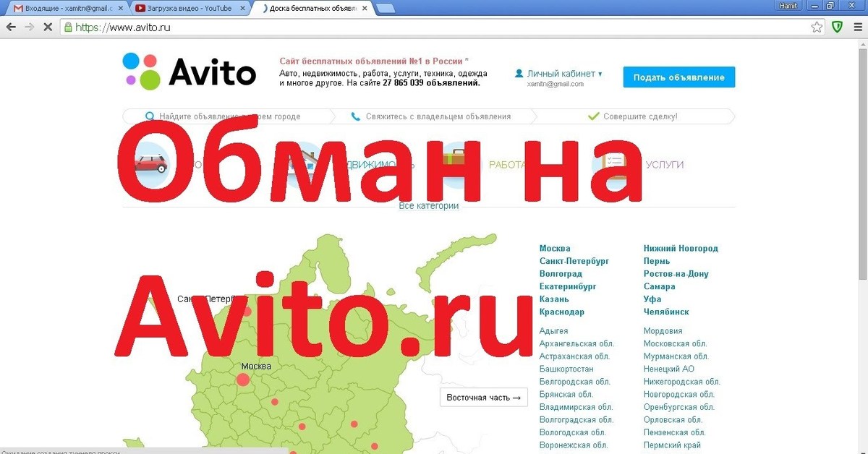This screenshot has height=454, width=868.
Task: Select the Белгородская обл. region
Action: [575, 382]
